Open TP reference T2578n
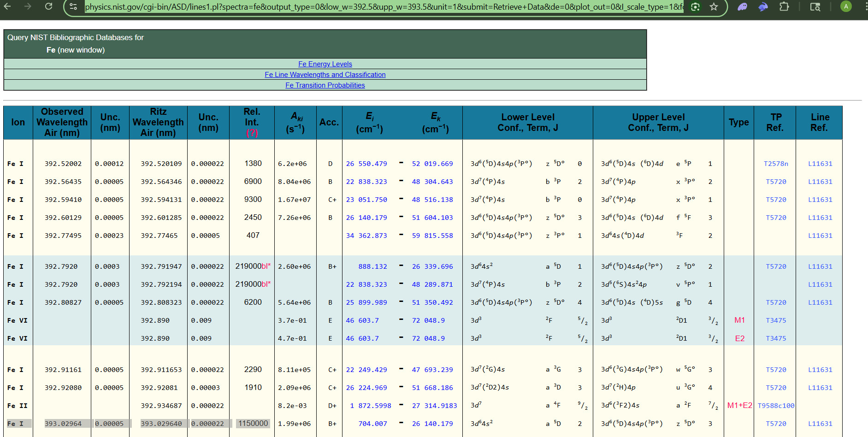Image resolution: width=868 pixels, height=437 pixels. pyautogui.click(x=776, y=164)
